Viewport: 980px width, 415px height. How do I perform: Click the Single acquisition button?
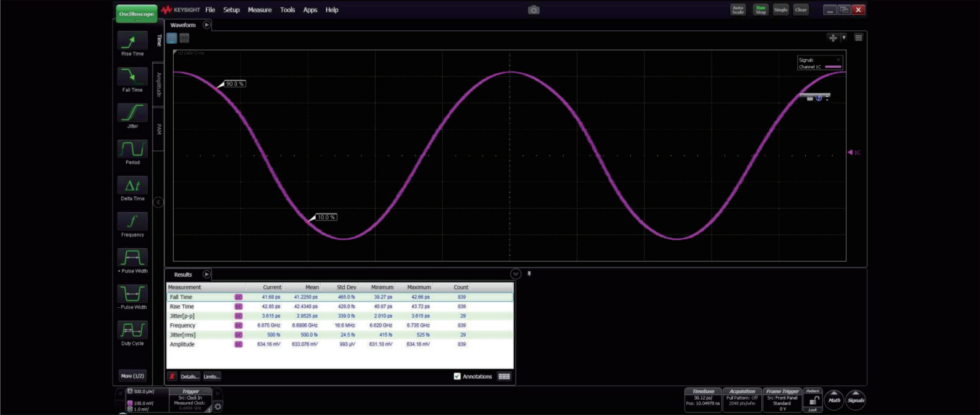(x=781, y=10)
